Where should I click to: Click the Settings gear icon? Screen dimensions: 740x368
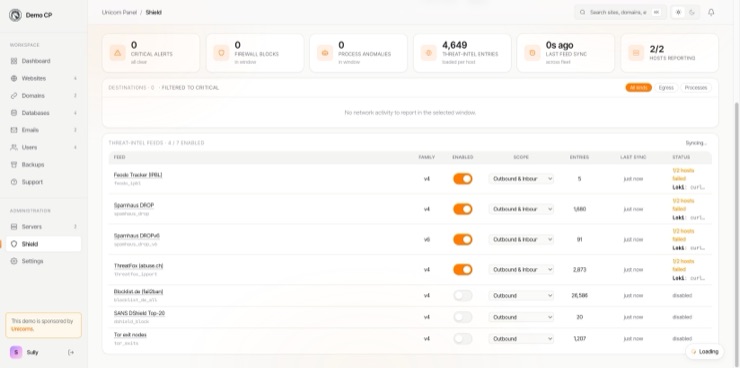[x=14, y=261]
